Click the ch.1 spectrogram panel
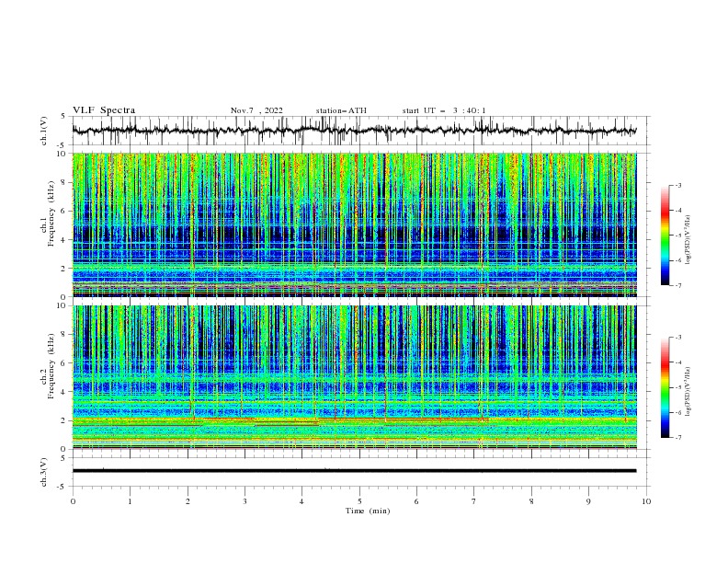 354,224
